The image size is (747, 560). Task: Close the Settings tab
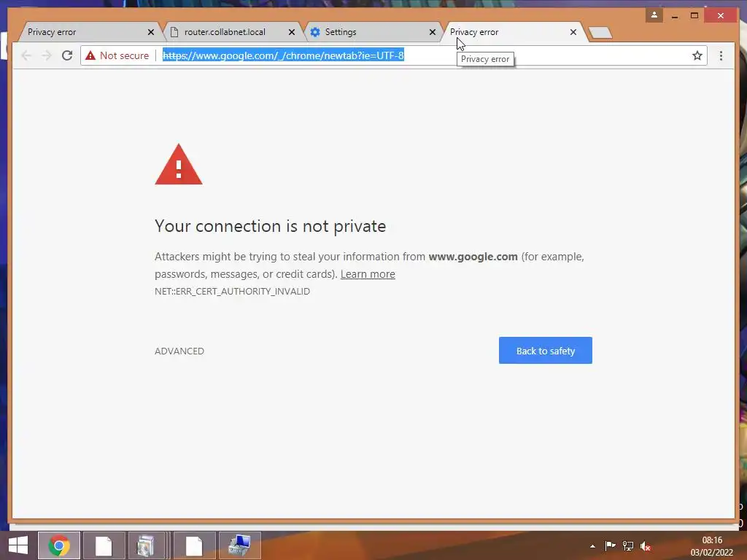point(432,32)
